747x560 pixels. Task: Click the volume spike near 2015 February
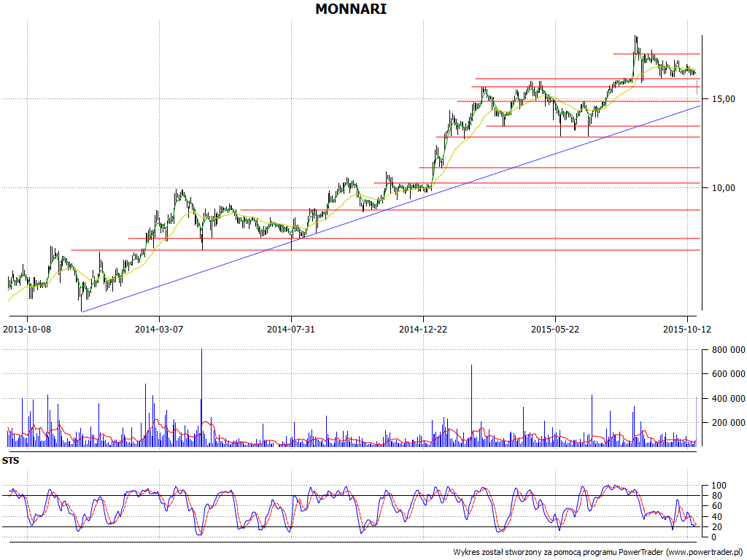click(x=472, y=405)
